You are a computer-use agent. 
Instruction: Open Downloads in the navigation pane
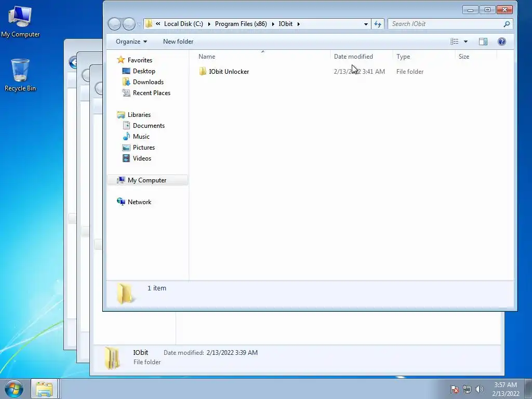click(148, 82)
